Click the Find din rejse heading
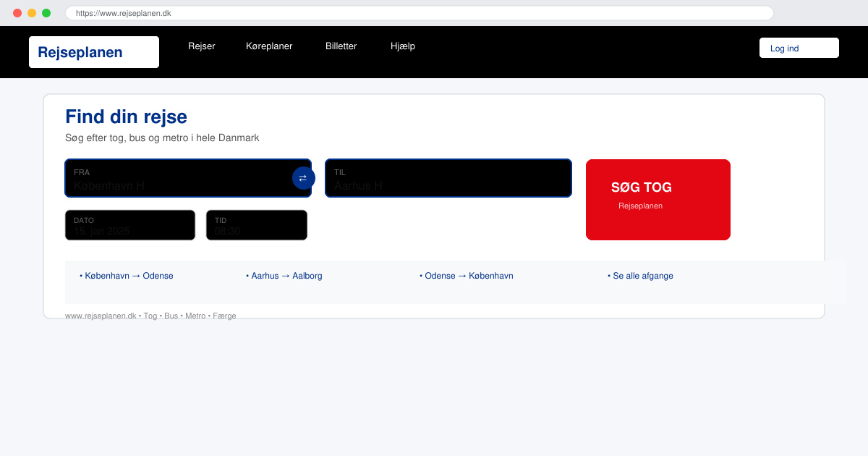This screenshot has width=868, height=456. click(126, 117)
